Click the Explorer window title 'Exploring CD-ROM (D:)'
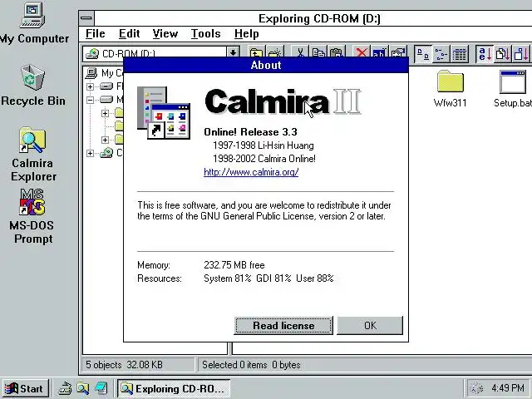532x399 pixels. click(319, 18)
